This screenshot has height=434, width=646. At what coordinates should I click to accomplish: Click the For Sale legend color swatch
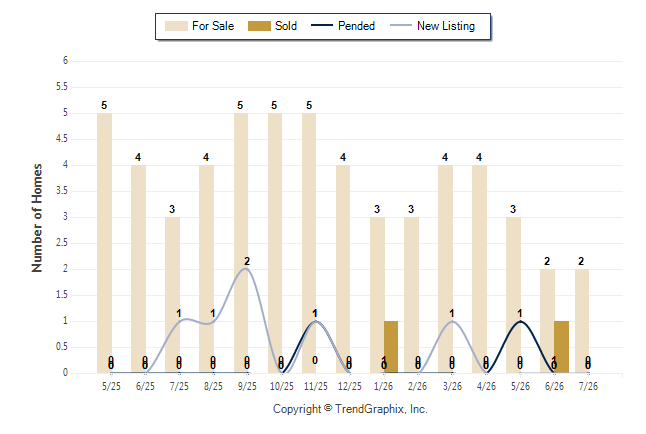click(x=176, y=26)
